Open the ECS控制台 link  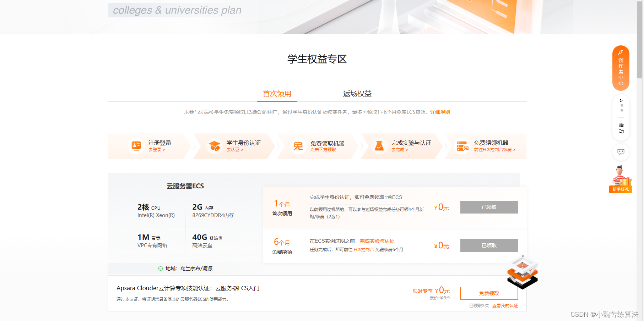point(364,250)
